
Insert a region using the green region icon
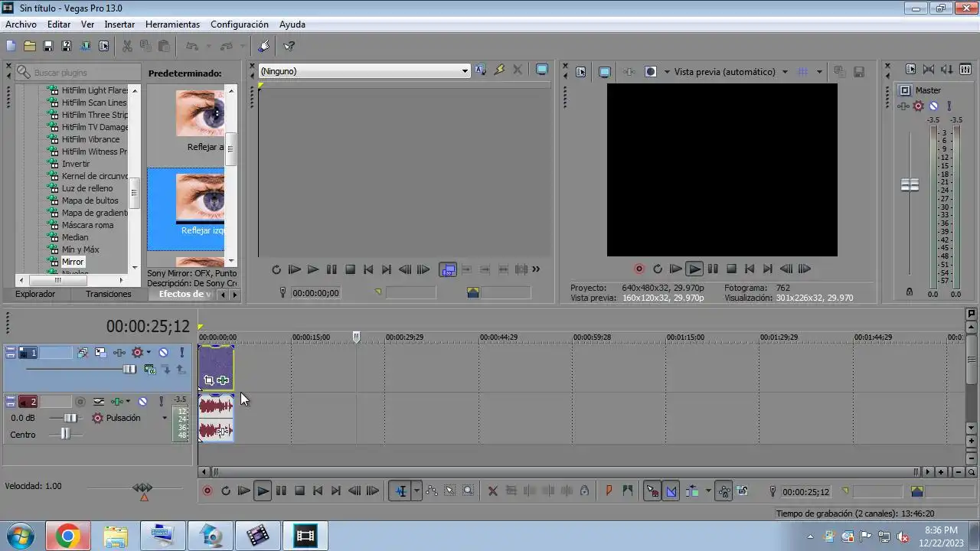tap(628, 491)
